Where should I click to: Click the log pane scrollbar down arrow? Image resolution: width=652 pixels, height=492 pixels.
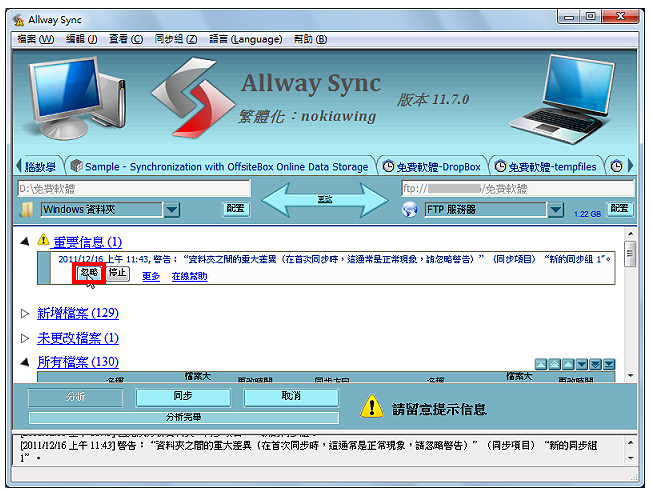[x=630, y=458]
